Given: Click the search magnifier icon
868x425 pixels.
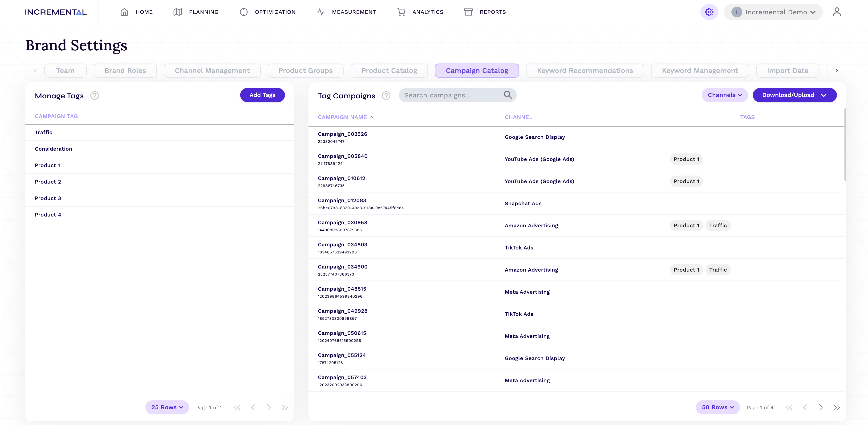Looking at the screenshot, I should coord(508,95).
